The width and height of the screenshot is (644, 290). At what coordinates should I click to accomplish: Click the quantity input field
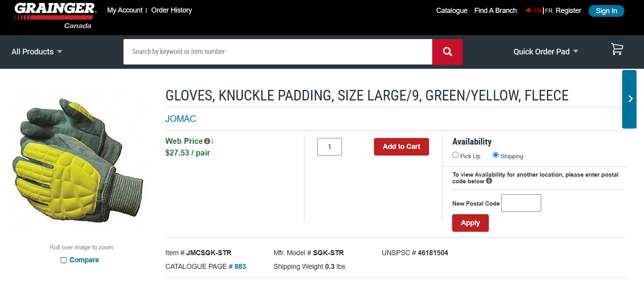point(329,147)
